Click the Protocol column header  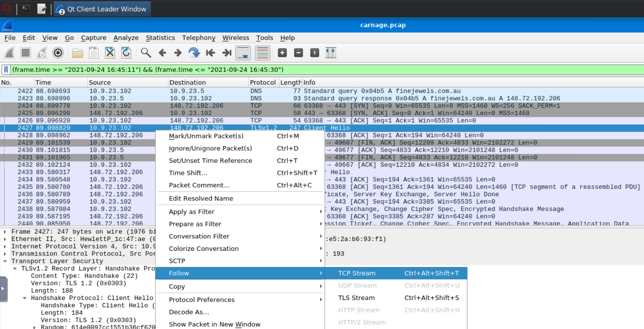[x=262, y=83]
